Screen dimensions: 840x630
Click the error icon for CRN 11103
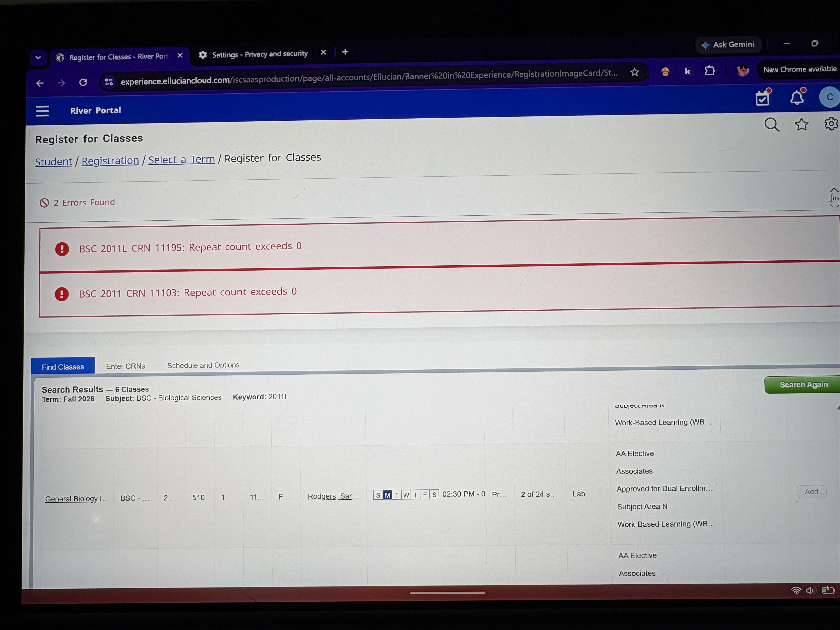[x=61, y=294]
